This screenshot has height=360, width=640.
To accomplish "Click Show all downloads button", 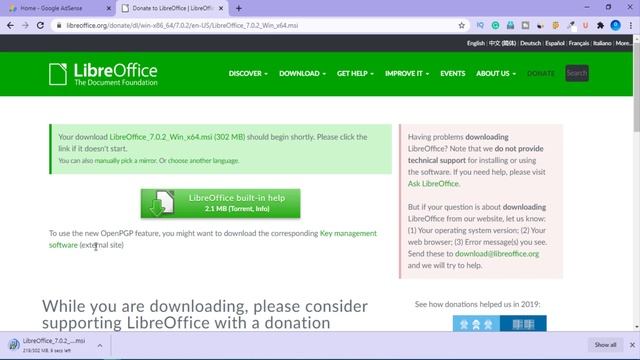I will point(605,345).
